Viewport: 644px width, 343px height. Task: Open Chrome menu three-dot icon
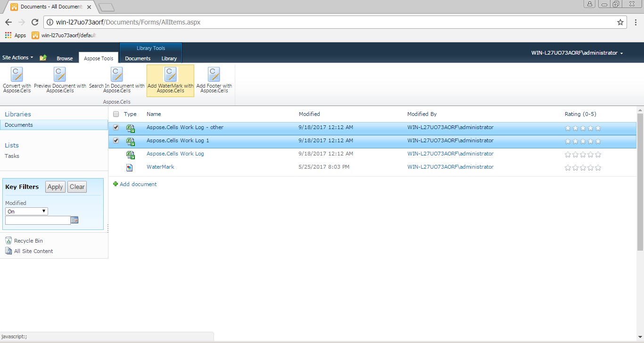tap(636, 22)
